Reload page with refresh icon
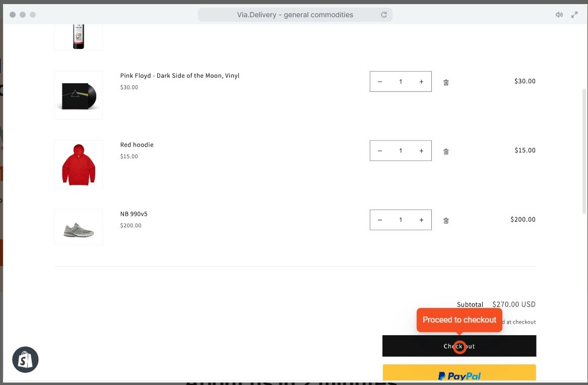This screenshot has height=385, width=588. click(384, 15)
